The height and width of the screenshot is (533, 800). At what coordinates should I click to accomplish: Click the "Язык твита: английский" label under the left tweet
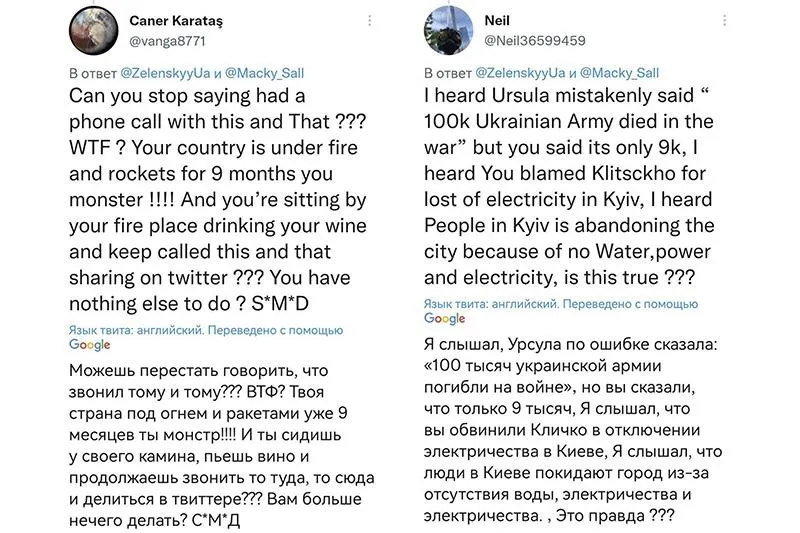pyautogui.click(x=136, y=330)
